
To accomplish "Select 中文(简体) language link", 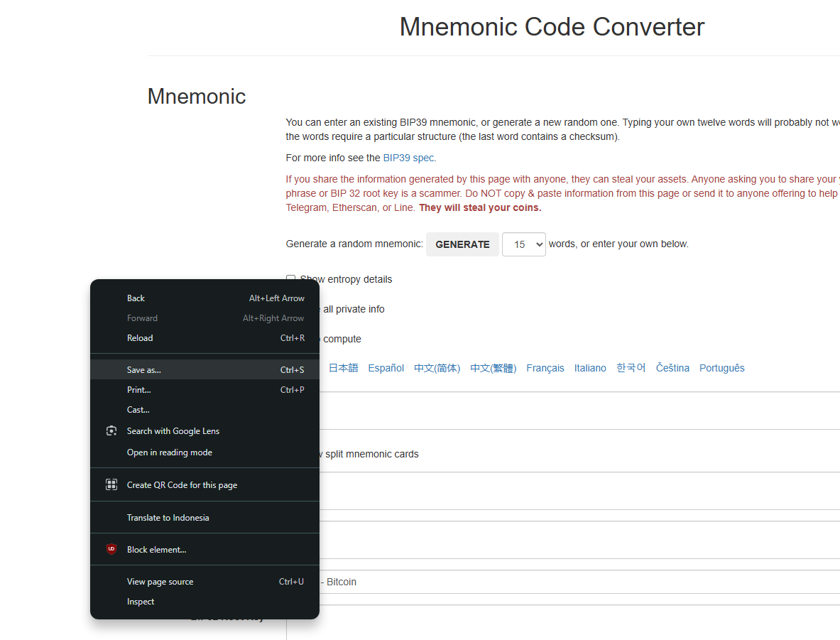I will click(x=437, y=368).
